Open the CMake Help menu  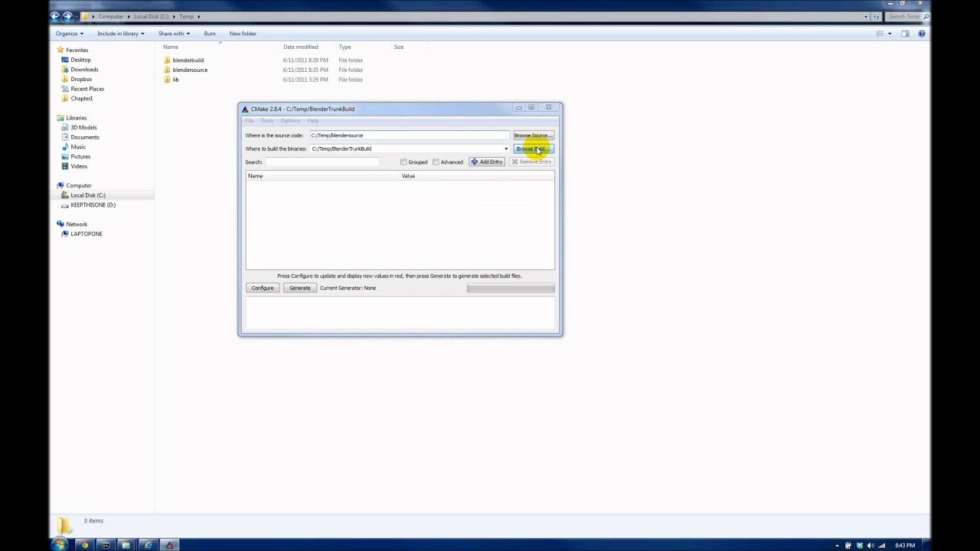pyautogui.click(x=313, y=121)
